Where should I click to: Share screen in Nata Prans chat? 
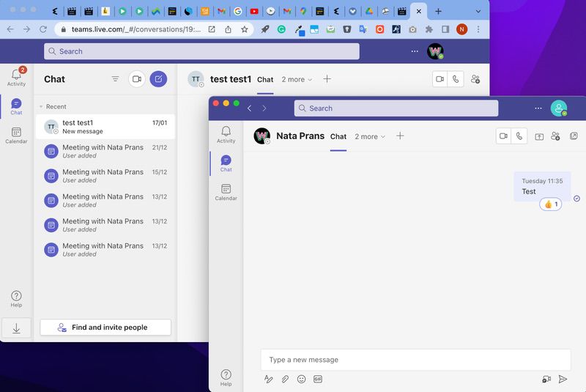point(539,136)
